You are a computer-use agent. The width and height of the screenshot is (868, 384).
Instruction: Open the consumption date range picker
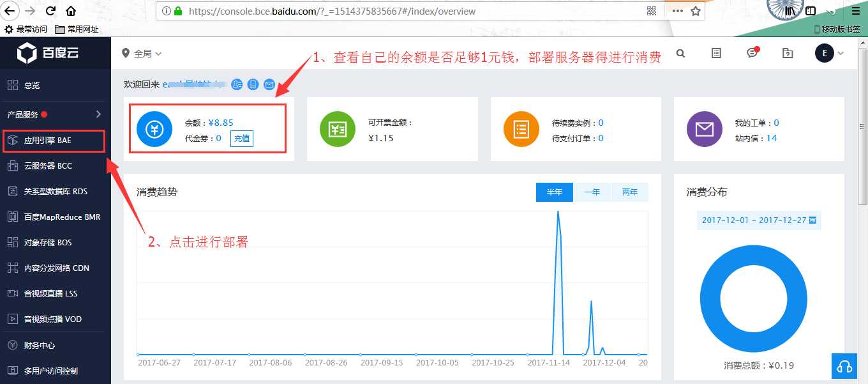point(759,220)
